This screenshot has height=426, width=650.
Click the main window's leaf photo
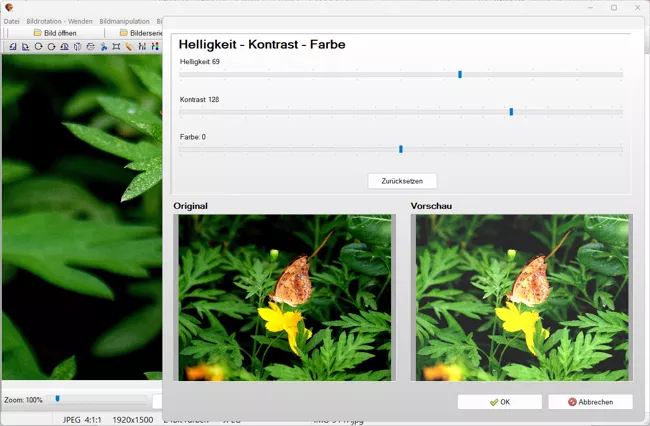point(82,217)
